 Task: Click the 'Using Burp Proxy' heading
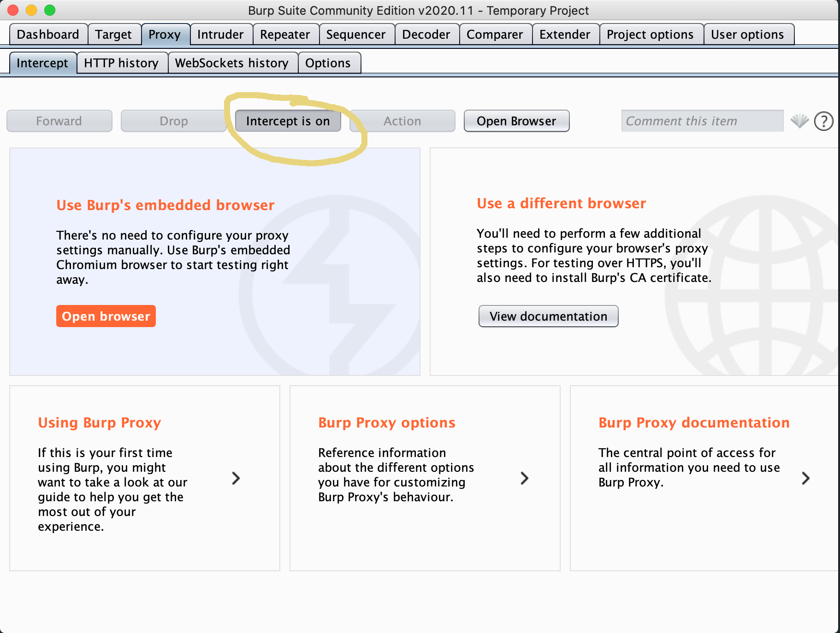(100, 422)
